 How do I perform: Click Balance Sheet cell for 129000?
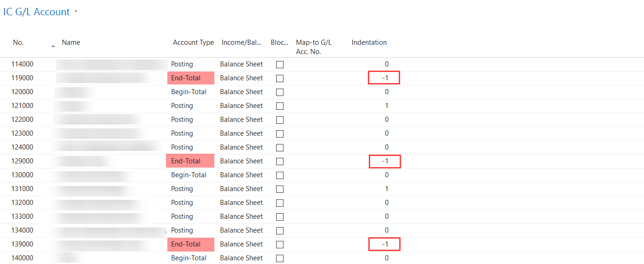[242, 161]
